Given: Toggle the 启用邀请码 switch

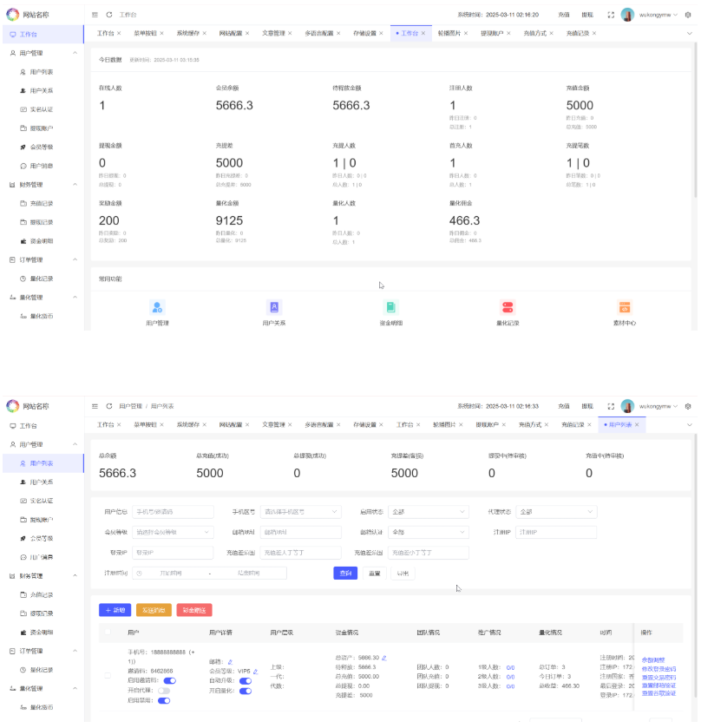Looking at the screenshot, I should [169, 681].
